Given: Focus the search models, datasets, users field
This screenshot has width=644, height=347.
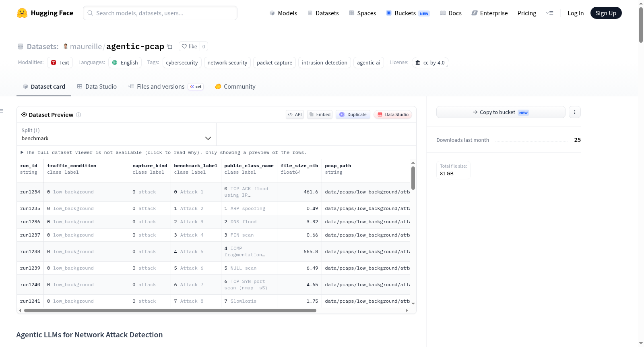Looking at the screenshot, I should (x=160, y=13).
